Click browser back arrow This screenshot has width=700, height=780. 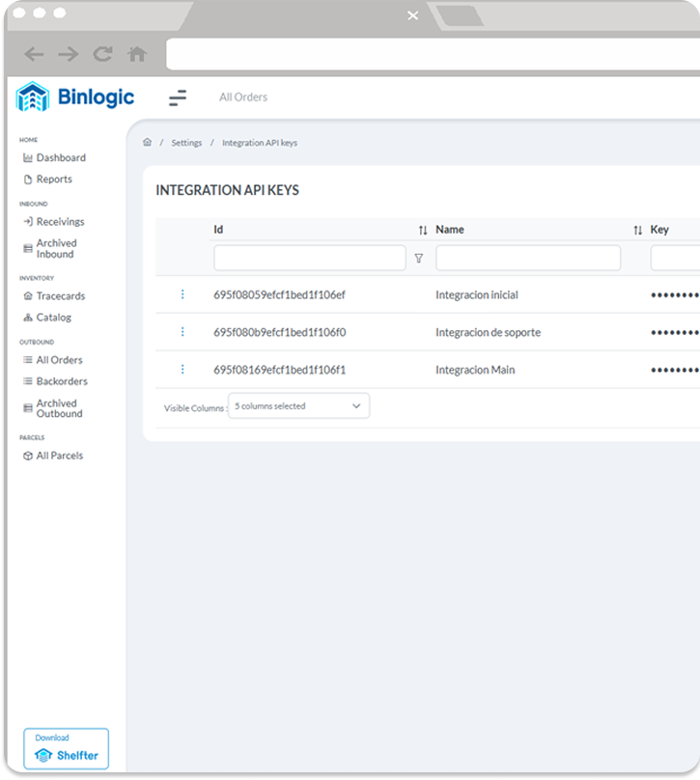pos(34,54)
